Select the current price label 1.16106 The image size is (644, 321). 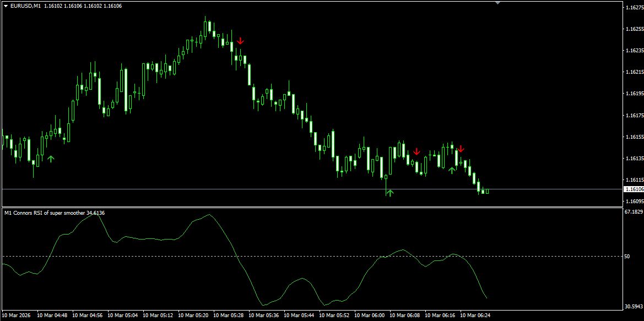coord(634,189)
